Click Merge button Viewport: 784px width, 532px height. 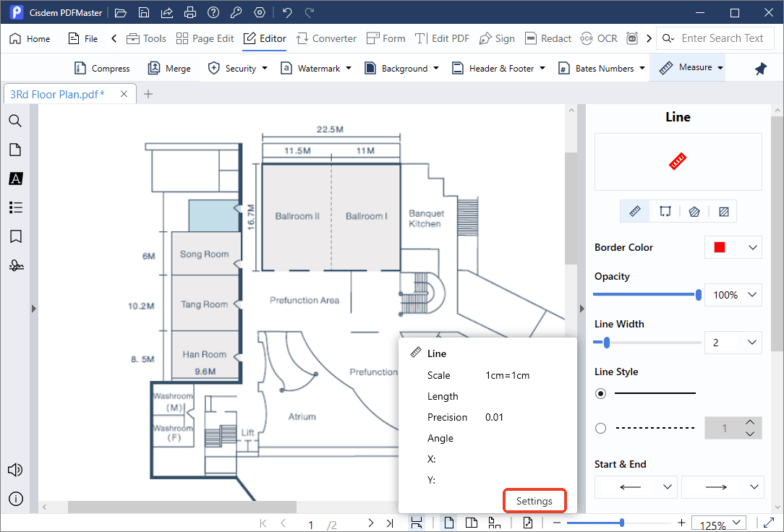point(169,69)
